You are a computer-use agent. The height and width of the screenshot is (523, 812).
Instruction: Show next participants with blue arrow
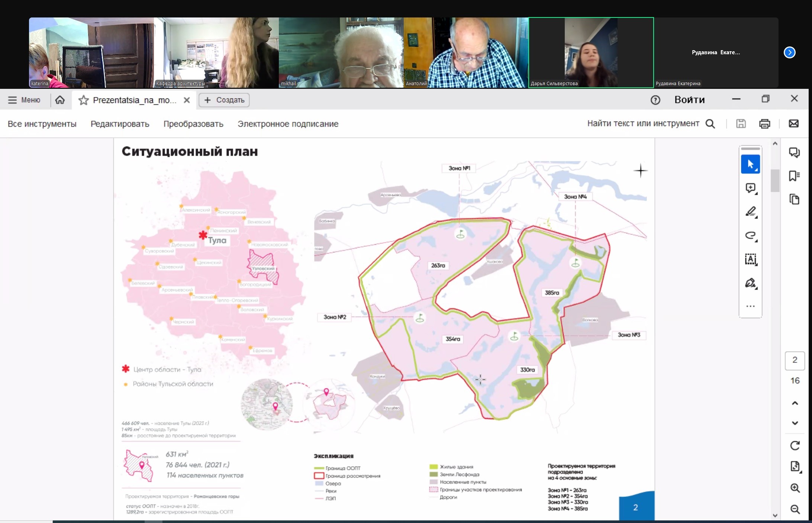[790, 52]
